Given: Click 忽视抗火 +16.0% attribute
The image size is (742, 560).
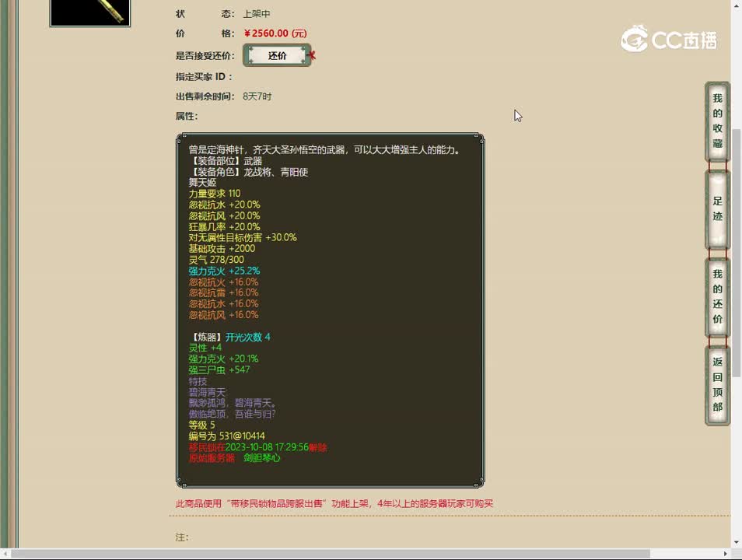Looking at the screenshot, I should coord(223,282).
